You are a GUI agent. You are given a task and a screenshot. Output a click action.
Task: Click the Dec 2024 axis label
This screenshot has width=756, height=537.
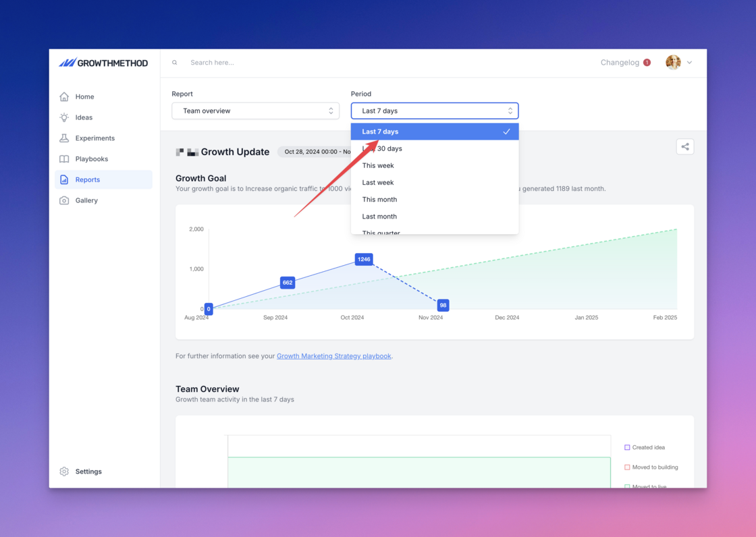coord(507,317)
